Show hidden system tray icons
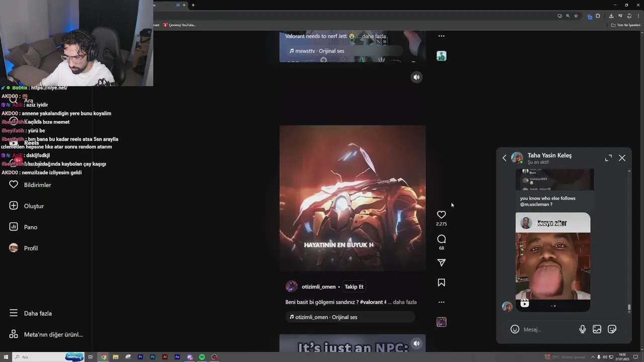Viewport: 644px width, 362px height. [x=593, y=357]
